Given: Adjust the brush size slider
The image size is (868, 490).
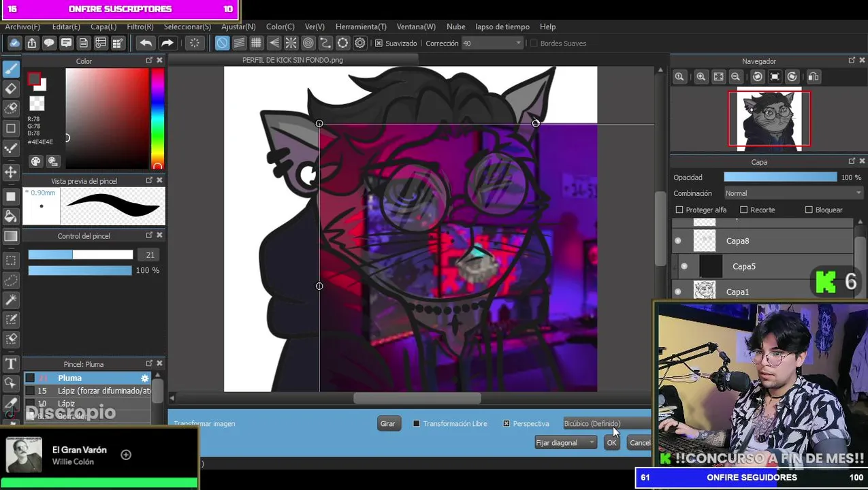Looking at the screenshot, I should pyautogui.click(x=80, y=255).
